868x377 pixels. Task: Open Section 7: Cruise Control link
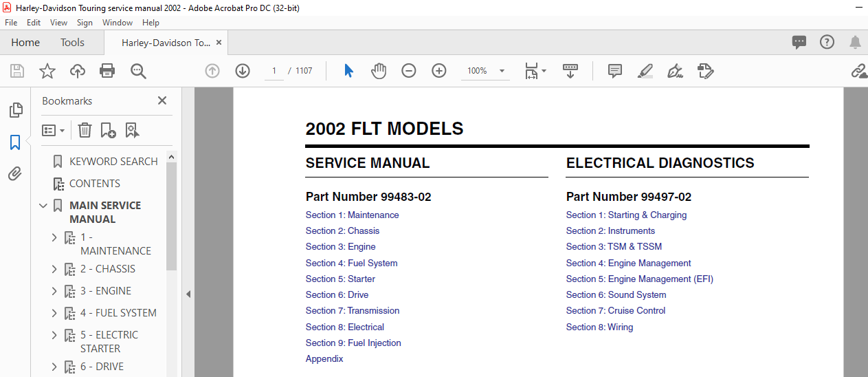(x=616, y=310)
